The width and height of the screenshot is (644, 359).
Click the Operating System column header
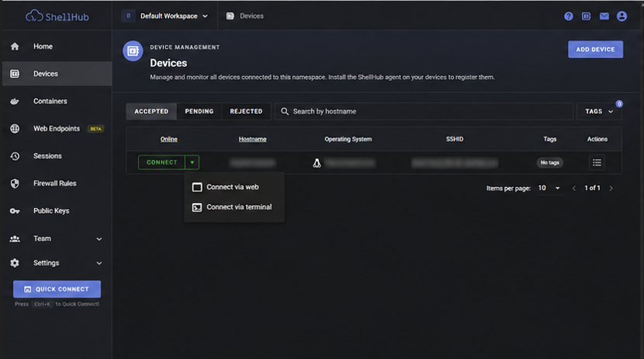(x=348, y=139)
